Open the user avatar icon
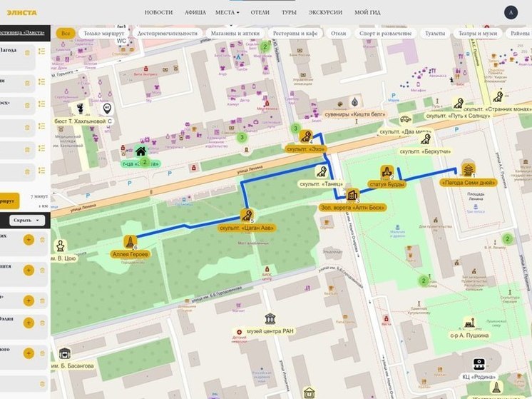 pos(511,12)
